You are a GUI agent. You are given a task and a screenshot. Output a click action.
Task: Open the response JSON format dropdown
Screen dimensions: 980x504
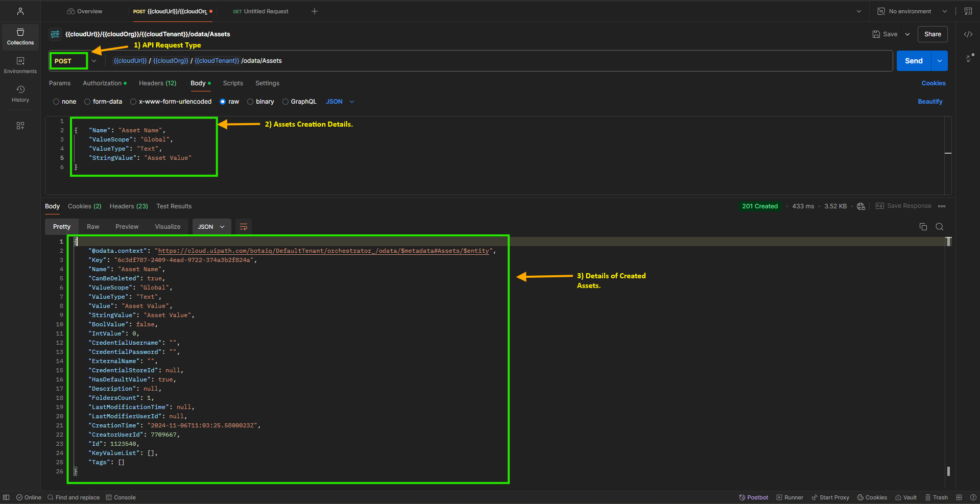click(211, 227)
